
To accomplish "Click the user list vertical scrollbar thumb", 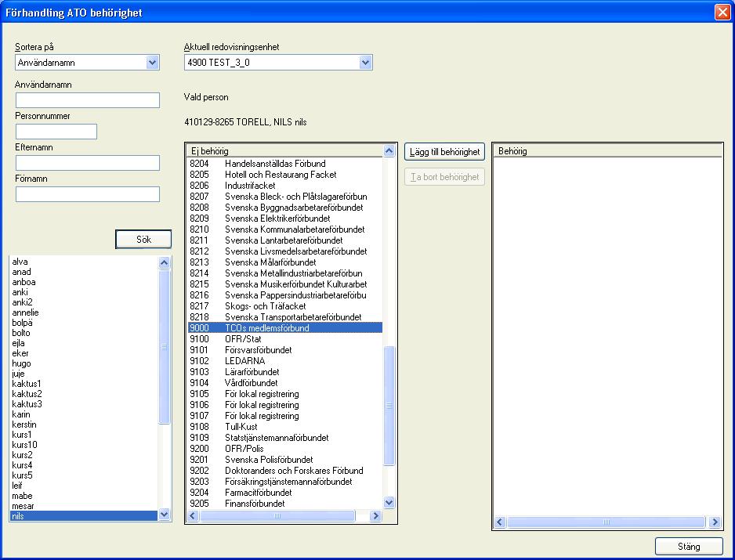I will pyautogui.click(x=164, y=347).
